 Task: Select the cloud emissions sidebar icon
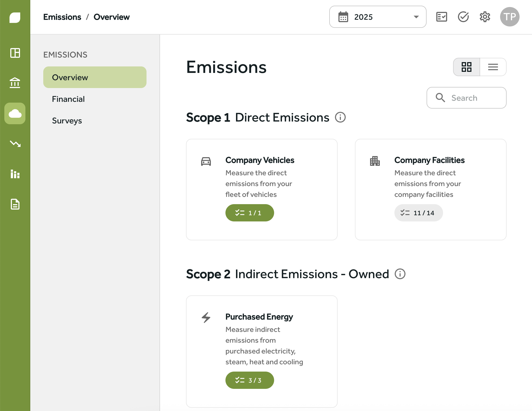click(x=15, y=113)
